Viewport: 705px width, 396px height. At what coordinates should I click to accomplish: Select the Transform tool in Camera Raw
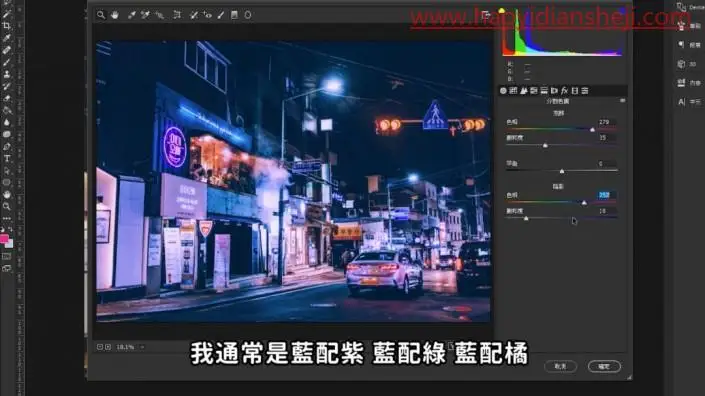(177, 15)
